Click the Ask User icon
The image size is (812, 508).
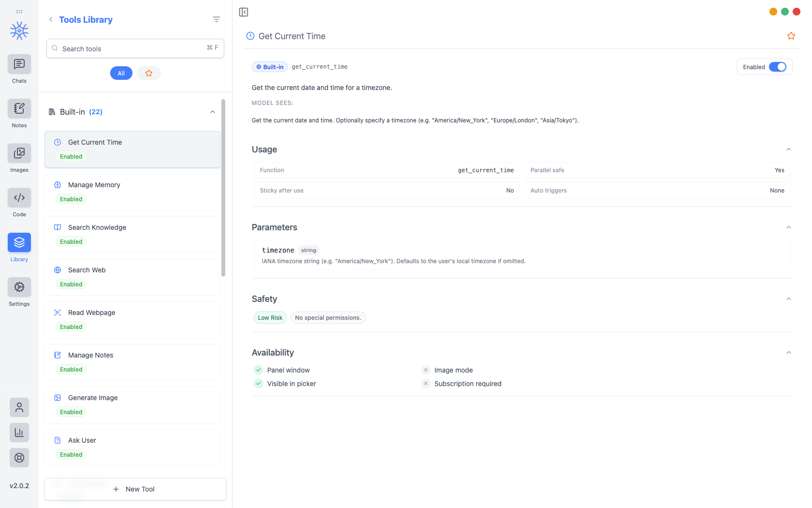point(58,440)
